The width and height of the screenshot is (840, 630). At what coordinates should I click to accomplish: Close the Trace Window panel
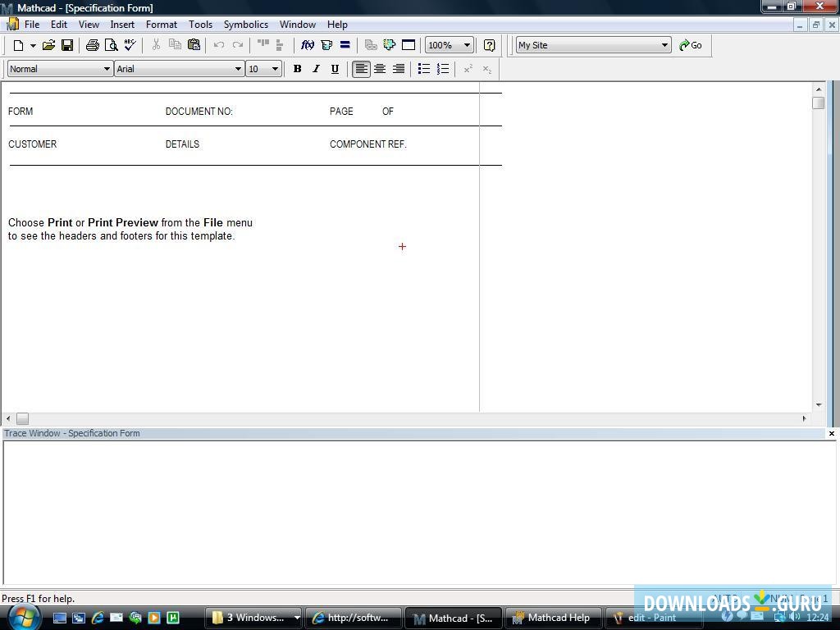[832, 433]
